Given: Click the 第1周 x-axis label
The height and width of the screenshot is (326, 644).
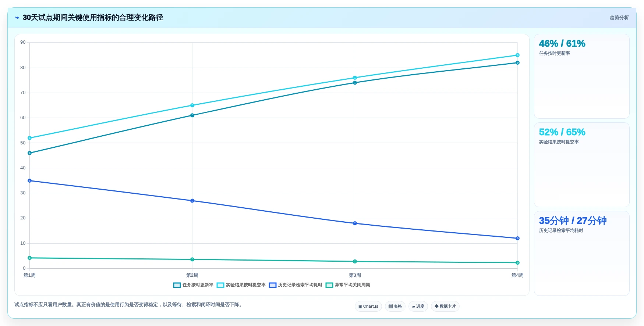Looking at the screenshot, I should (x=29, y=275).
